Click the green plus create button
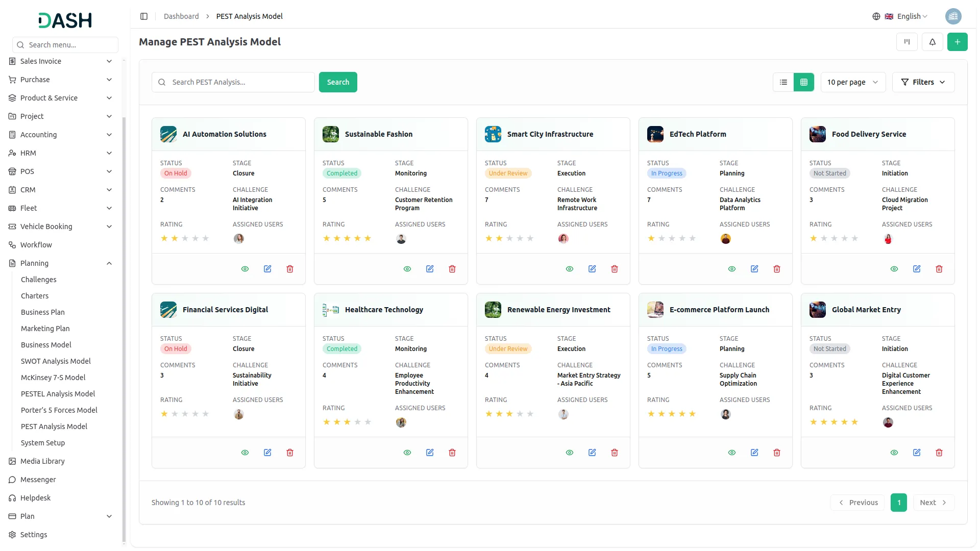Viewport: 980px width, 551px height. point(957,42)
